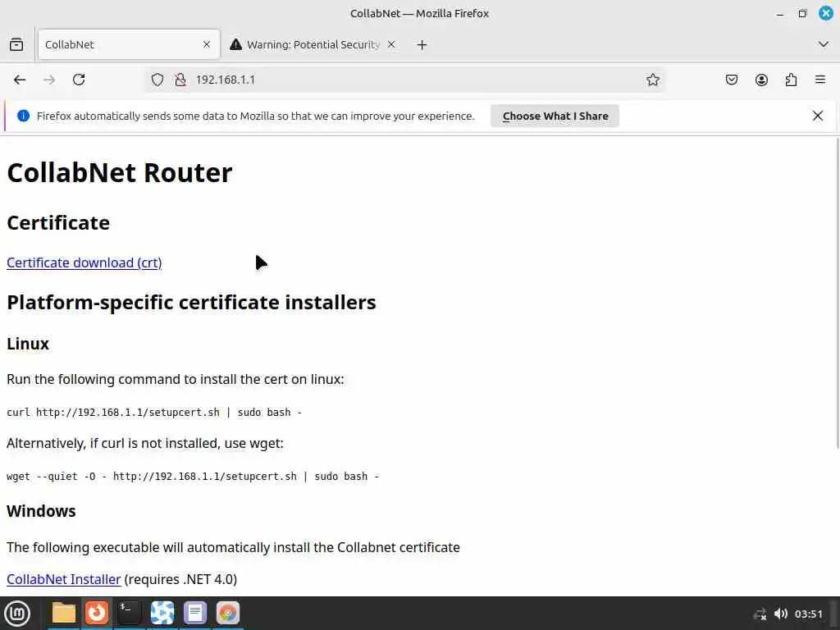This screenshot has width=840, height=630.
Task: Open the CollabNet Installer link
Action: pyautogui.click(x=64, y=580)
